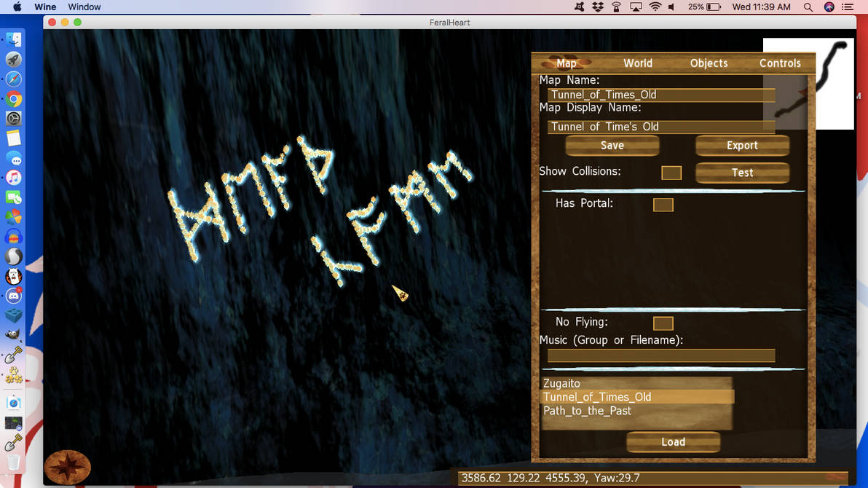Click the Dropbox menu bar icon

click(598, 7)
